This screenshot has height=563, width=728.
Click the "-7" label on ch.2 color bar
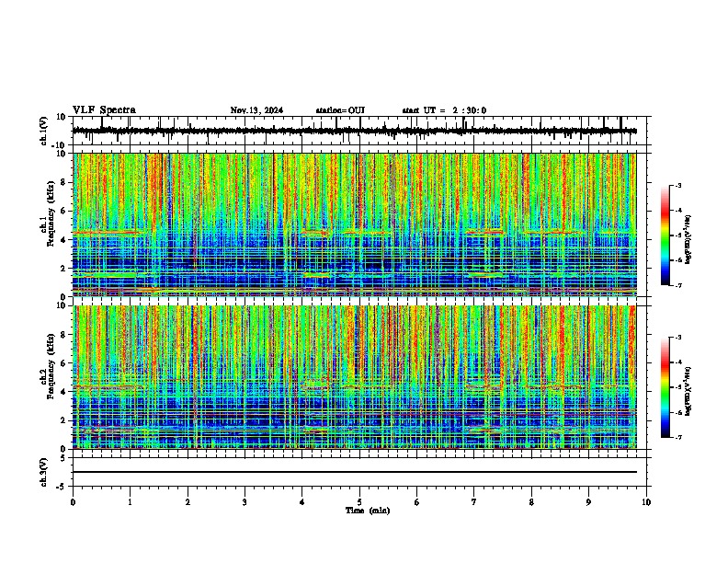678,437
